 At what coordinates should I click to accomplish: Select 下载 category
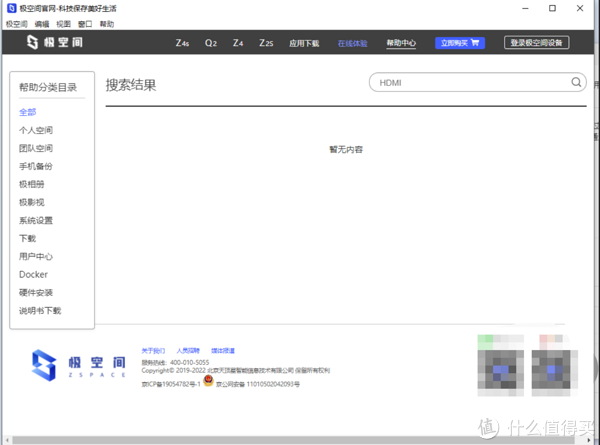tap(28, 238)
